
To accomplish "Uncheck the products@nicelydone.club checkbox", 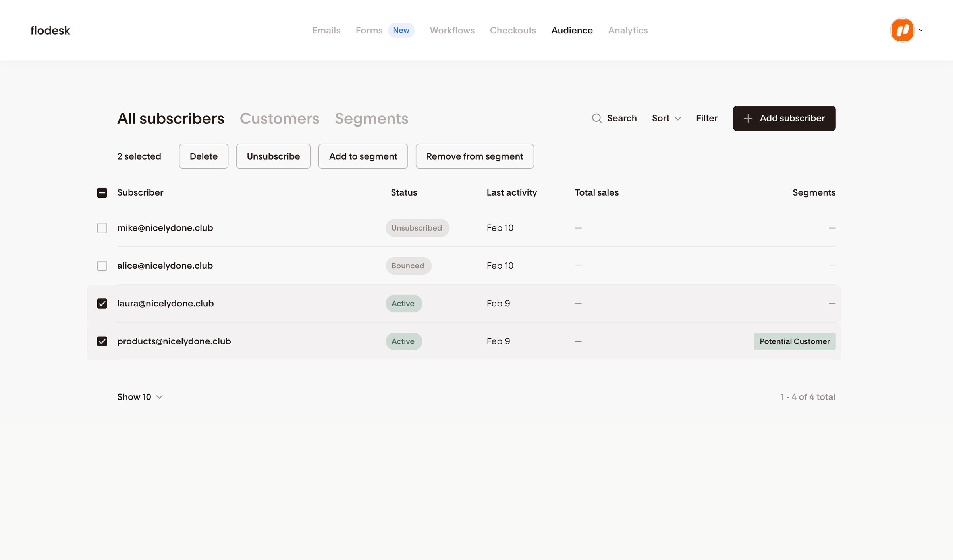I will tap(102, 341).
